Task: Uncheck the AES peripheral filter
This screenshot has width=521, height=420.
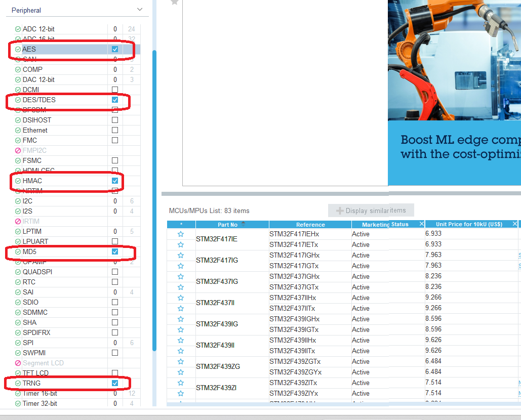Action: [x=115, y=49]
